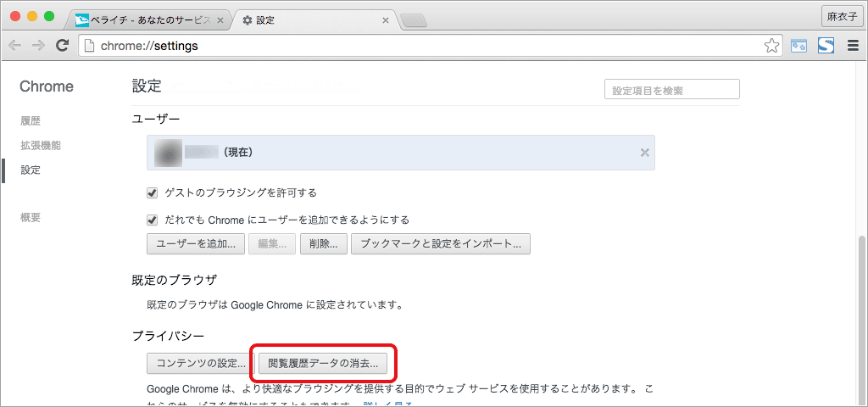Screen dimensions: 868x407
Task: Click the ユーザー section heading
Action: (x=156, y=118)
